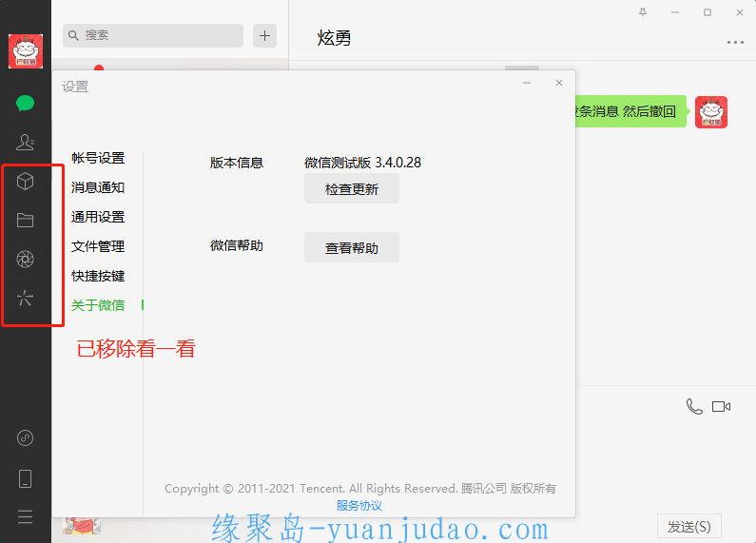Open the Chat Files folder icon
Image resolution: width=756 pixels, height=543 pixels.
25,221
